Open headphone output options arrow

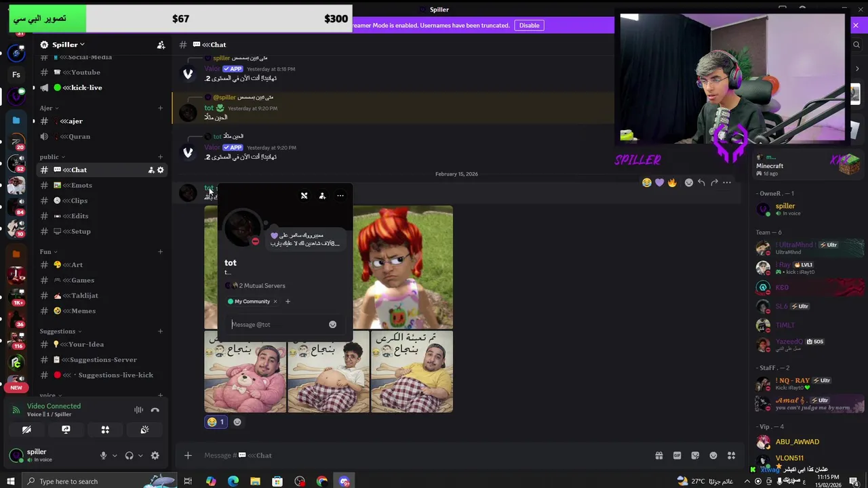(x=140, y=455)
